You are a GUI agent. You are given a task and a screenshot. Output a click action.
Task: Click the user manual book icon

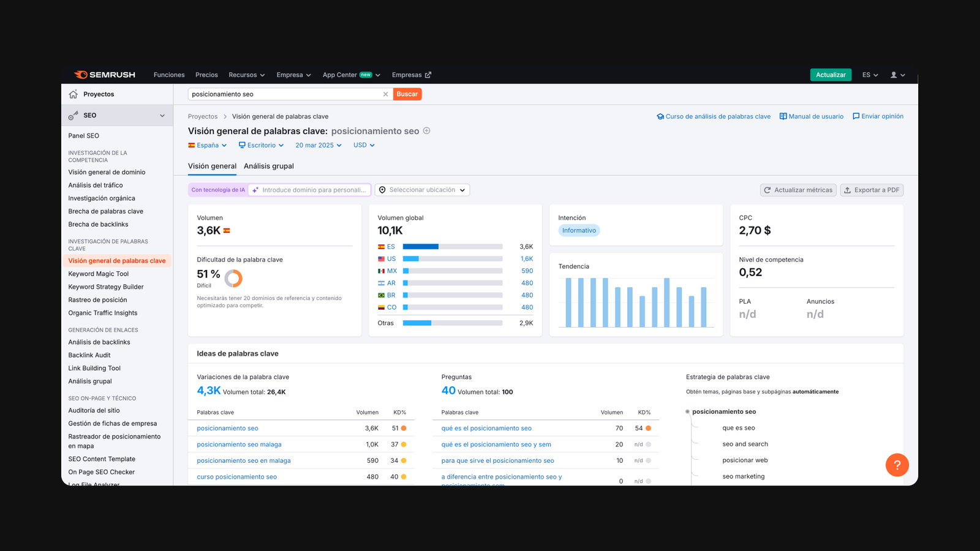(783, 116)
